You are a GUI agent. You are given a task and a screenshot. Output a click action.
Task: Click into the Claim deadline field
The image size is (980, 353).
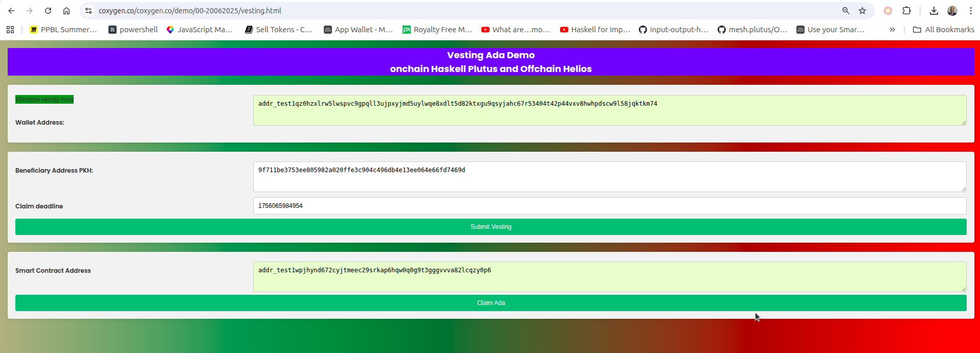tap(609, 206)
